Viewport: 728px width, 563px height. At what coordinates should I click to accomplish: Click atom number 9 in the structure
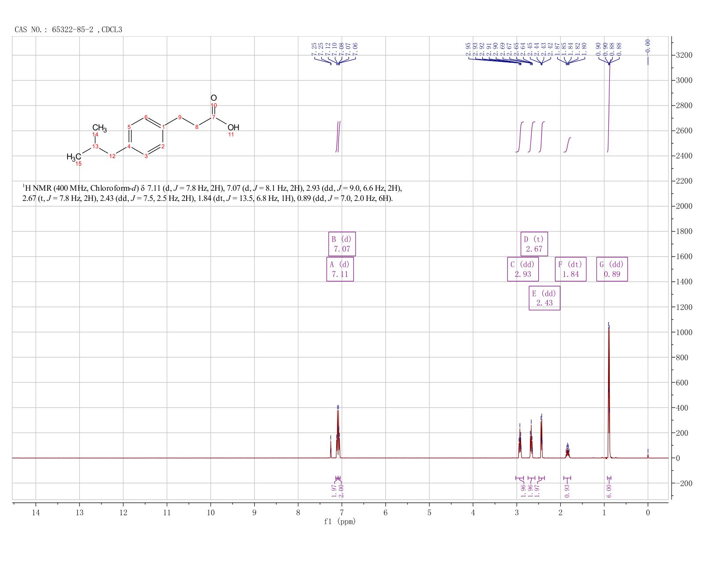(x=180, y=117)
